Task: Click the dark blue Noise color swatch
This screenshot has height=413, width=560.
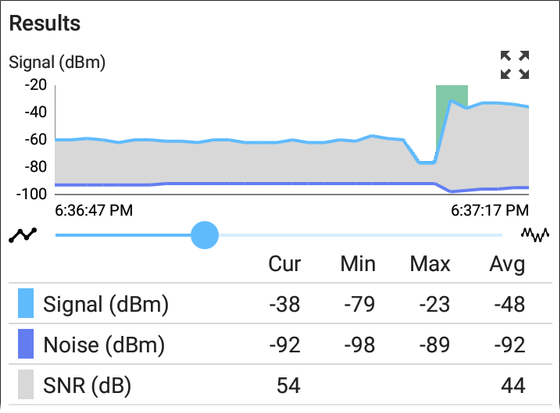Action: click(x=26, y=344)
